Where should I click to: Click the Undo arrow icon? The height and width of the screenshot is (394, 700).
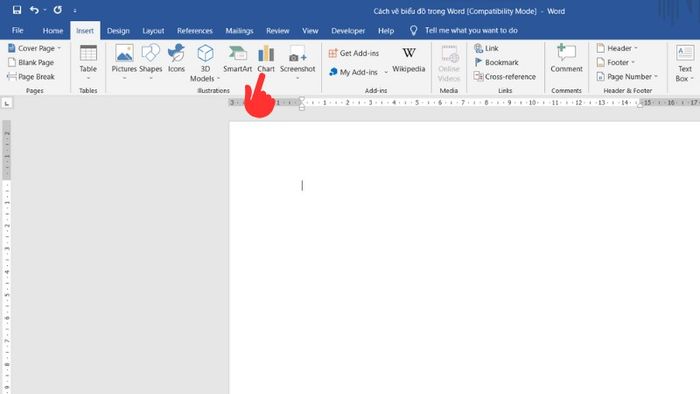(x=34, y=10)
